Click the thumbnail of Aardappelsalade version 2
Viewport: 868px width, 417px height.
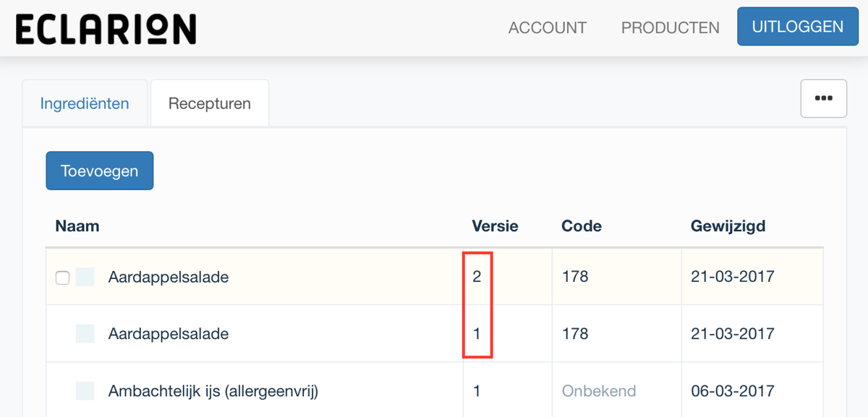pos(85,277)
